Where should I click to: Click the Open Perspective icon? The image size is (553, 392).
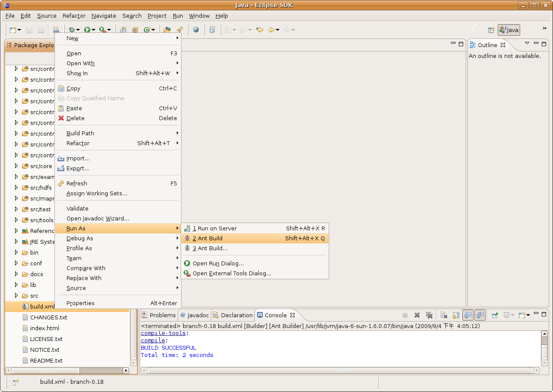[491, 30]
